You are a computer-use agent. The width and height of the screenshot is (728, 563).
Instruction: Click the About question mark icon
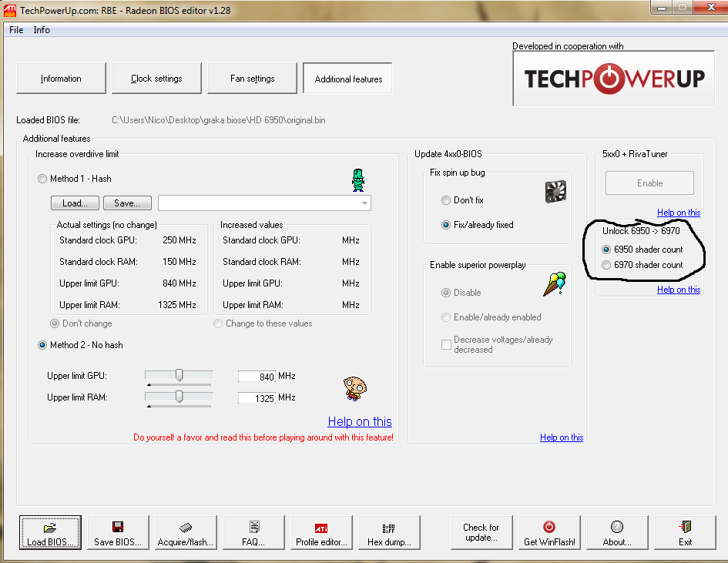click(x=617, y=527)
